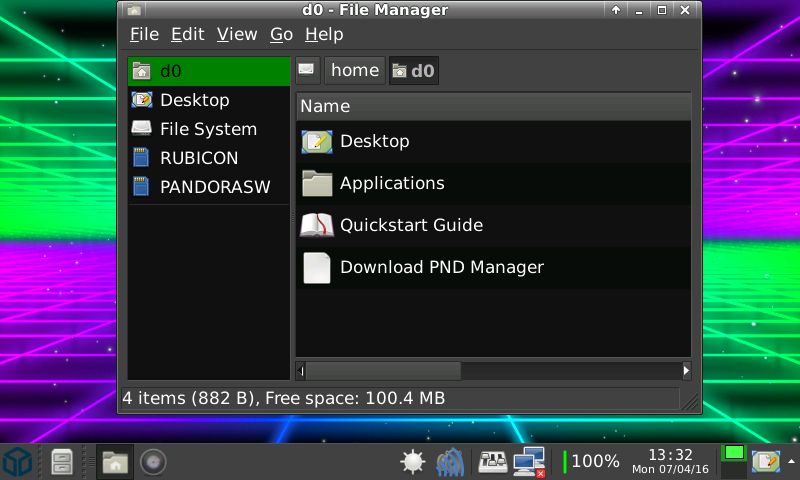
Task: Select the Download PND Manager file icon
Action: pos(317,267)
